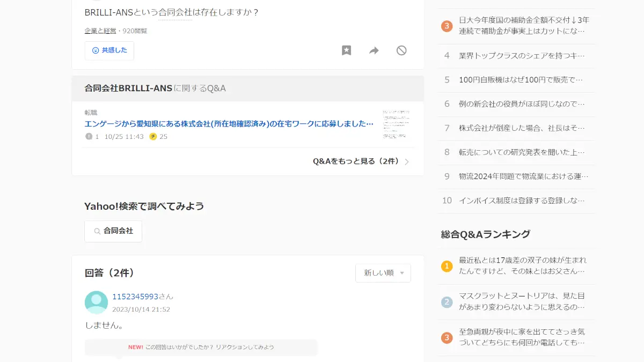Click the block/report circle icon

coord(401,50)
